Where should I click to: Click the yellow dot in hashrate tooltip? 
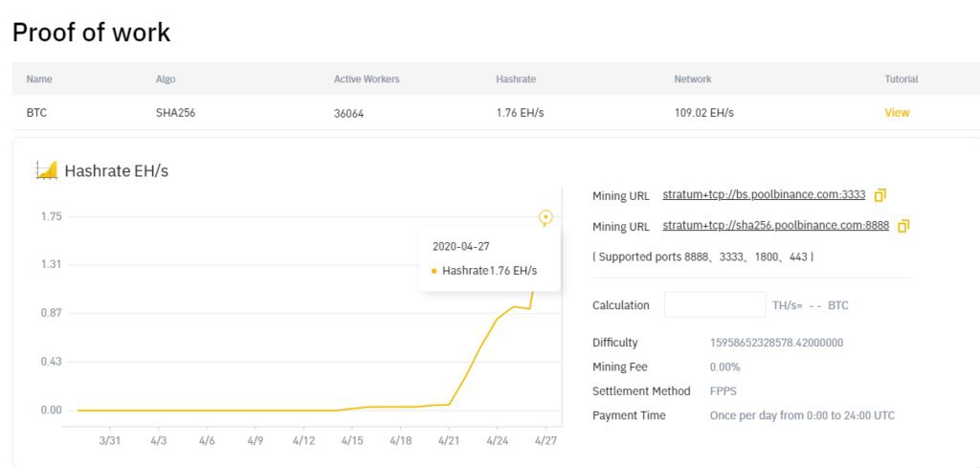click(x=434, y=271)
